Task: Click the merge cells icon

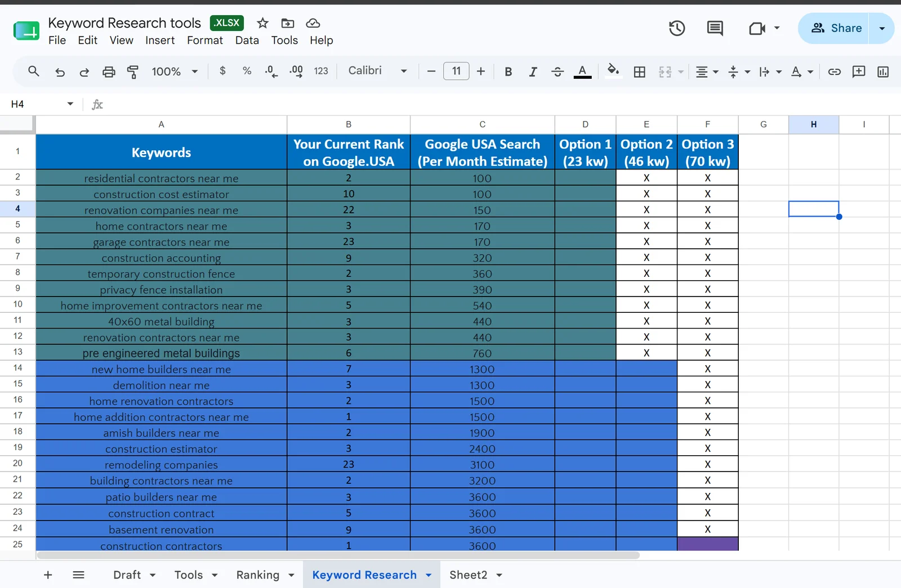Action: pyautogui.click(x=665, y=71)
